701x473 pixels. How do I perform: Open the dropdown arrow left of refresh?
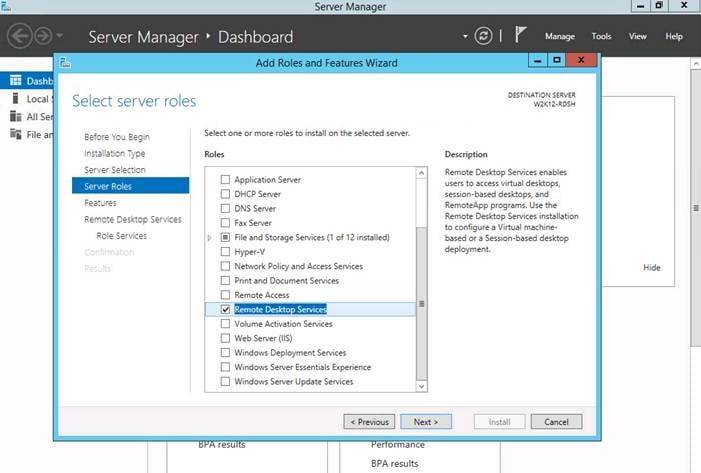pos(465,36)
